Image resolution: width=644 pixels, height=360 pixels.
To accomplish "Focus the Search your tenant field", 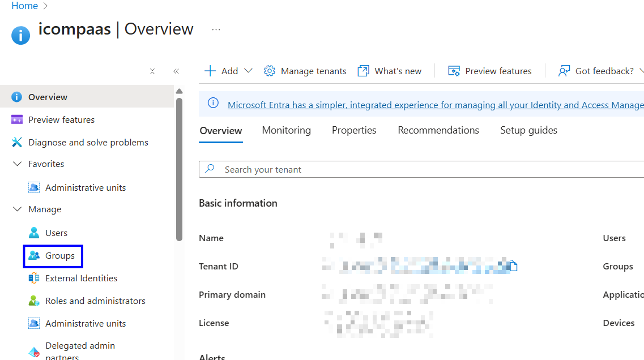I will pyautogui.click(x=421, y=169).
